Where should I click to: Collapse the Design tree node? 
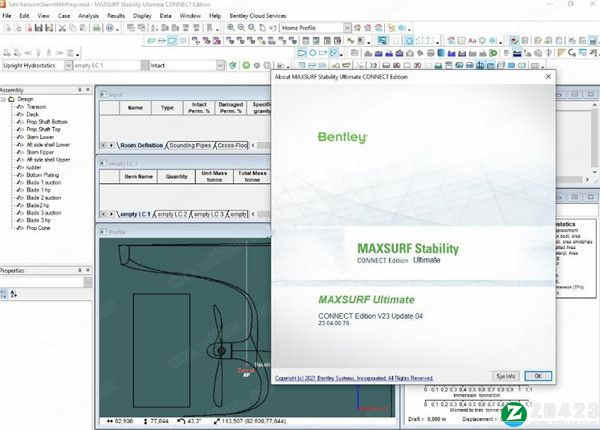[x=3, y=99]
